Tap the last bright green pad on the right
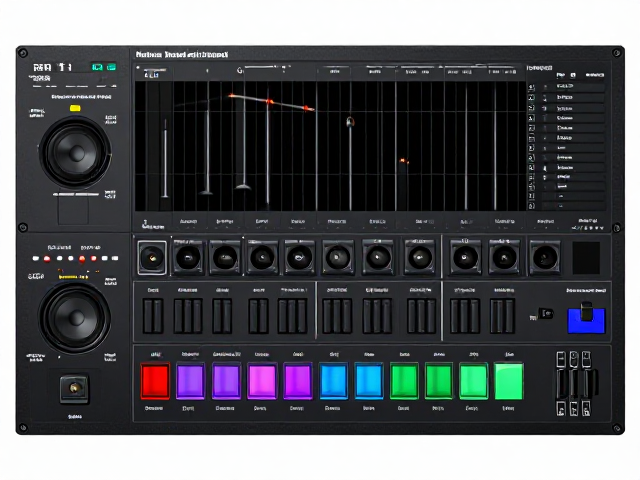Image resolution: width=640 pixels, height=480 pixels. [509, 381]
